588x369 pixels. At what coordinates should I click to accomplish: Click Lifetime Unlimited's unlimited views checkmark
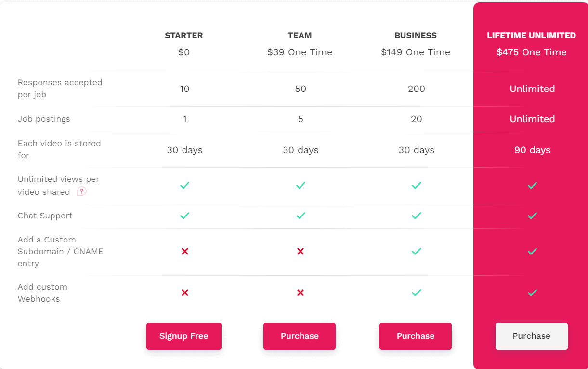[532, 185]
